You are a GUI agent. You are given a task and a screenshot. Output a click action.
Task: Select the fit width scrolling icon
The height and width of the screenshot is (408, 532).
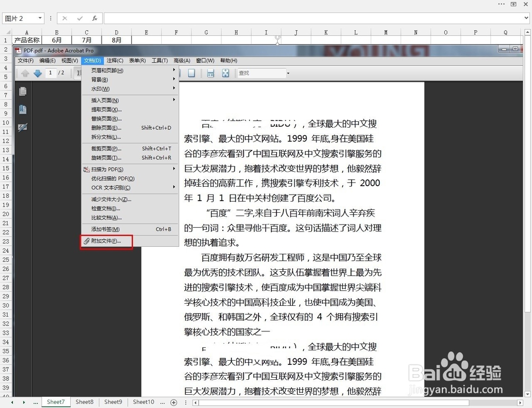click(211, 73)
